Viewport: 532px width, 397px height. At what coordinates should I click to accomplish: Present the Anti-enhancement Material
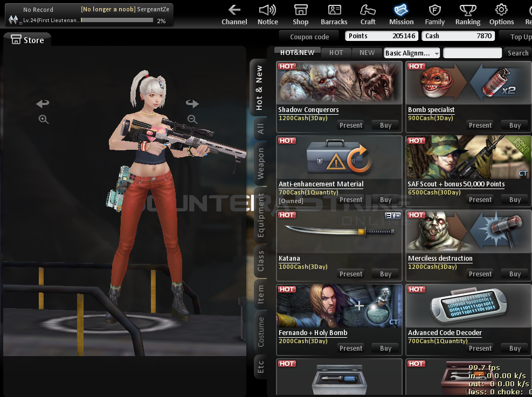point(351,200)
